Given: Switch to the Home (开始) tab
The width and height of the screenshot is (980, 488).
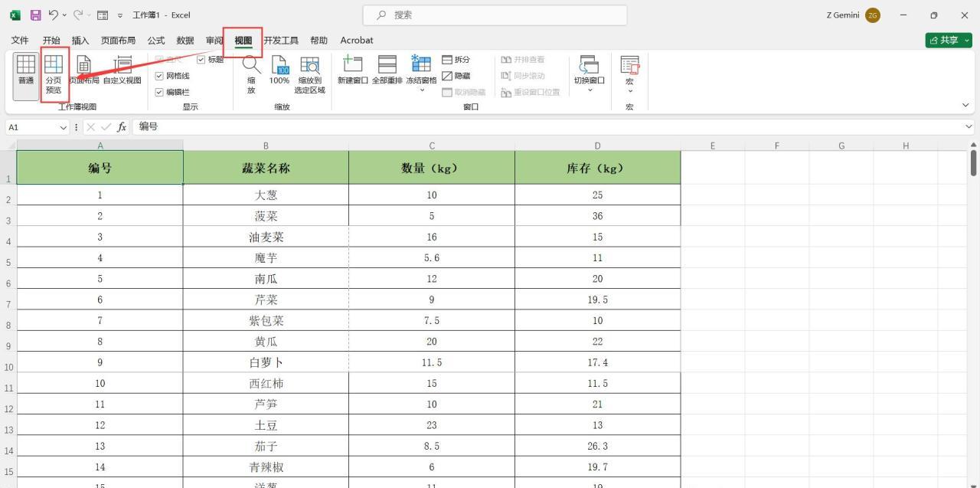Looking at the screenshot, I should coord(51,41).
